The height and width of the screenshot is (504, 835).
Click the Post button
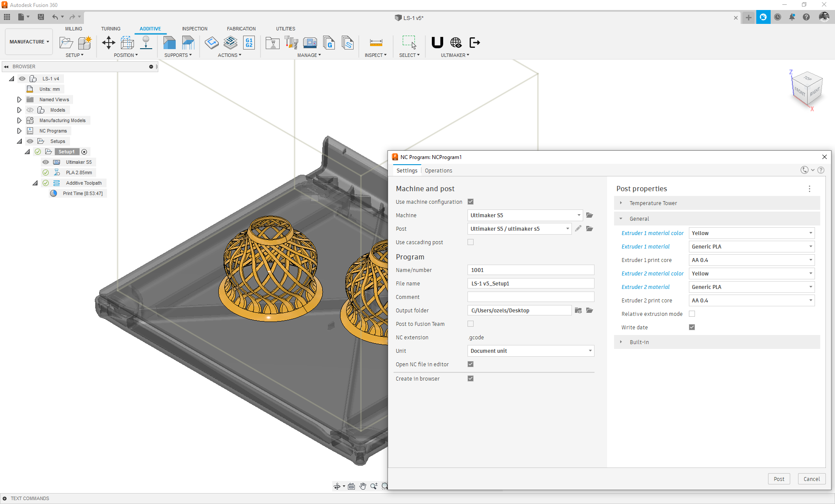click(x=778, y=479)
